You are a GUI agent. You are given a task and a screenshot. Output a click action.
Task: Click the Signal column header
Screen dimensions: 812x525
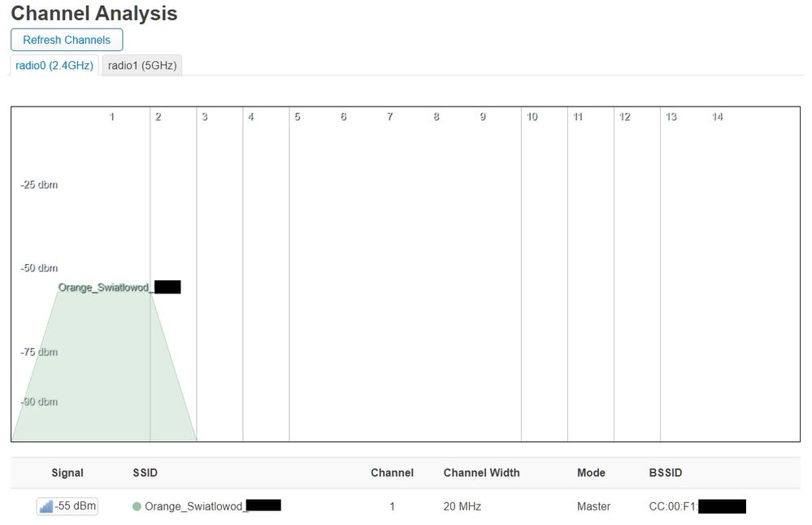[67, 472]
